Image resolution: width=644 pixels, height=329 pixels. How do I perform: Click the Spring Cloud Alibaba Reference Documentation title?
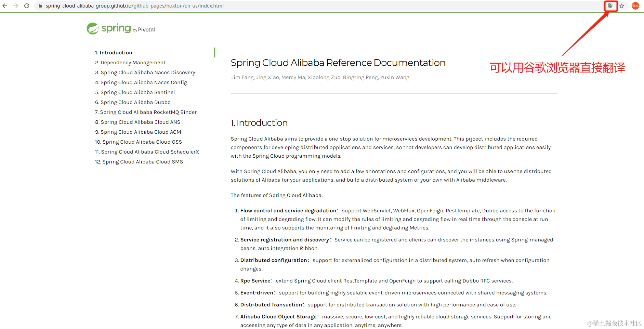point(338,63)
